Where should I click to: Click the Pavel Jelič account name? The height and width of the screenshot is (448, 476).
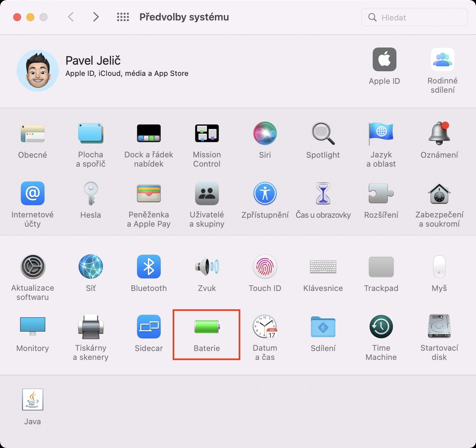[x=93, y=60]
